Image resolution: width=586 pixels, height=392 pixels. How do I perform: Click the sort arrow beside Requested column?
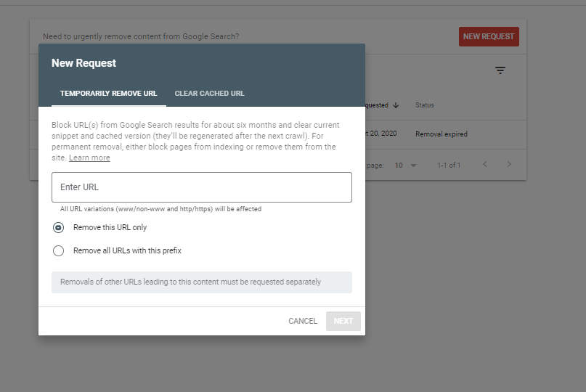(x=396, y=105)
